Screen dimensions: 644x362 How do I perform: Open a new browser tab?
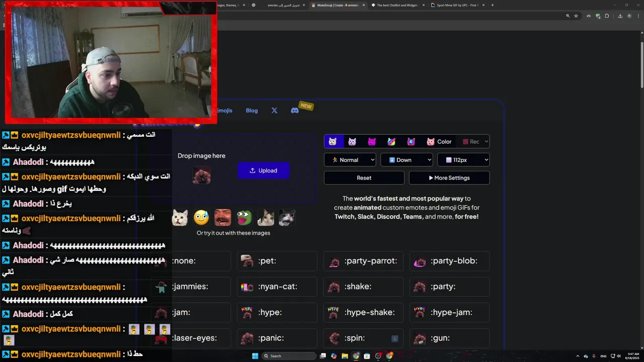[492, 5]
